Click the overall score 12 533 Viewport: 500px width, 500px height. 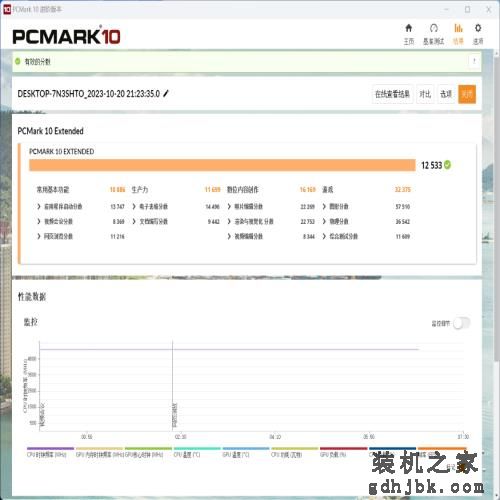[431, 165]
